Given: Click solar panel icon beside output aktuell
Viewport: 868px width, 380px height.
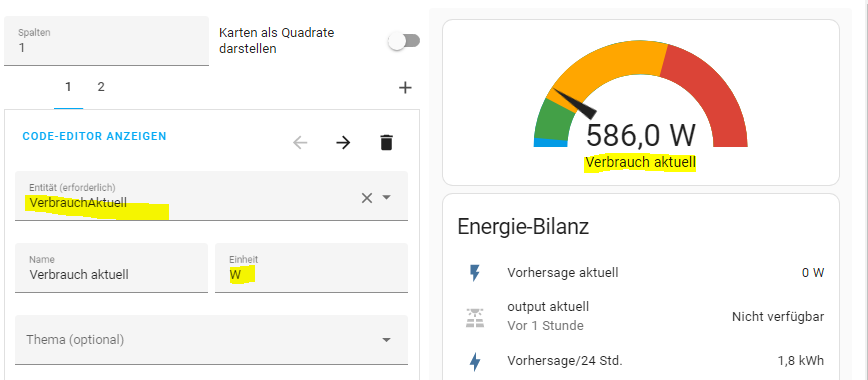Looking at the screenshot, I should 475,317.
